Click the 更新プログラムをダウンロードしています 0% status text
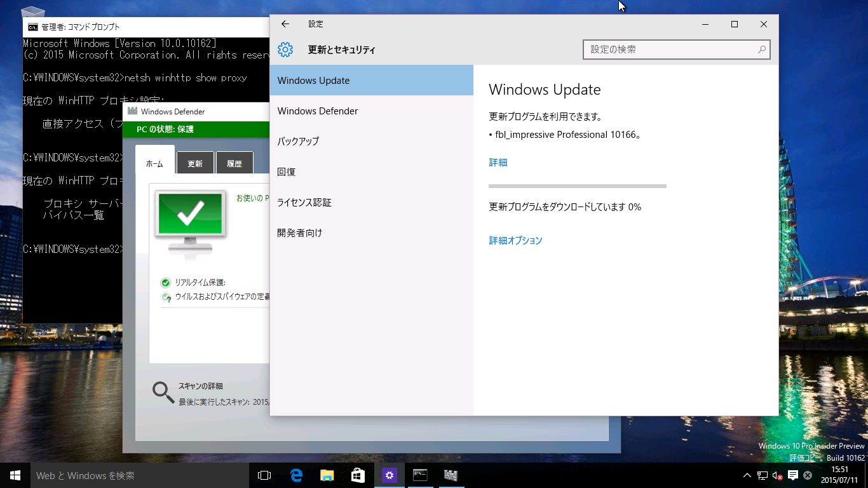The image size is (868, 488). pos(565,207)
